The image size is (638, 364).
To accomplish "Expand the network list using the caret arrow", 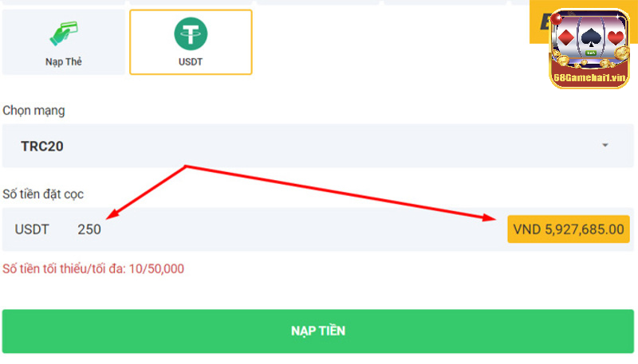I will point(605,145).
